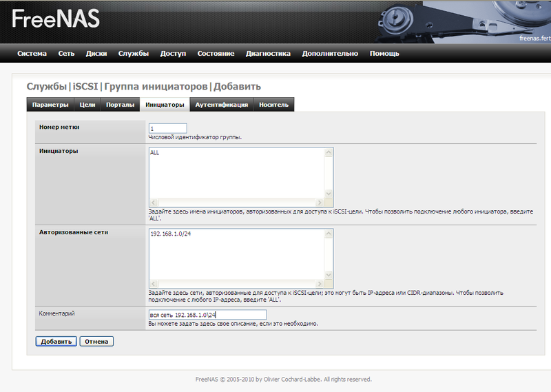Click the 'Номер метки' label
Viewport: 551px width, 392px height.
tap(59, 127)
